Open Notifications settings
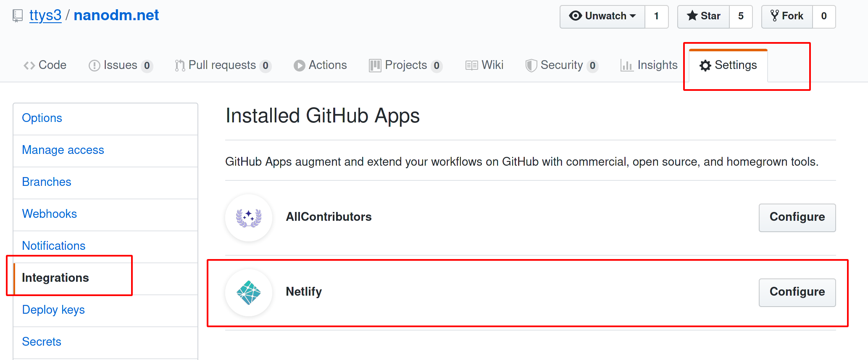The width and height of the screenshot is (868, 360). tap(105, 247)
